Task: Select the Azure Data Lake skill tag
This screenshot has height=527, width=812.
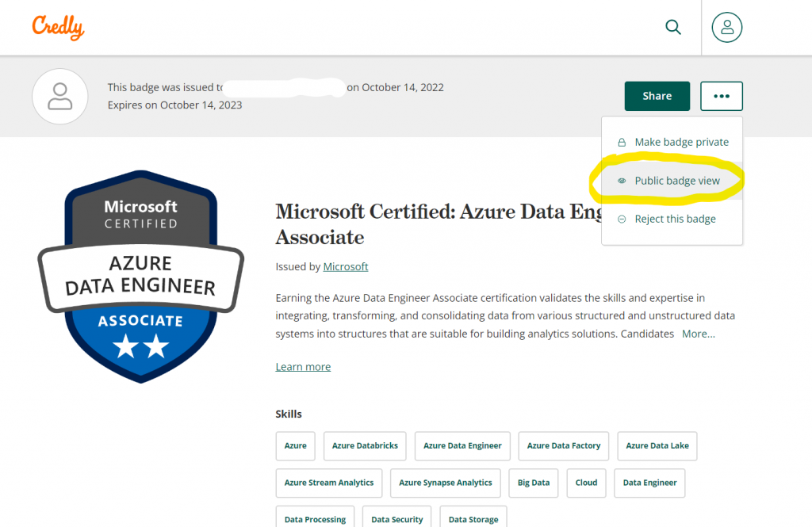Action: 657,445
